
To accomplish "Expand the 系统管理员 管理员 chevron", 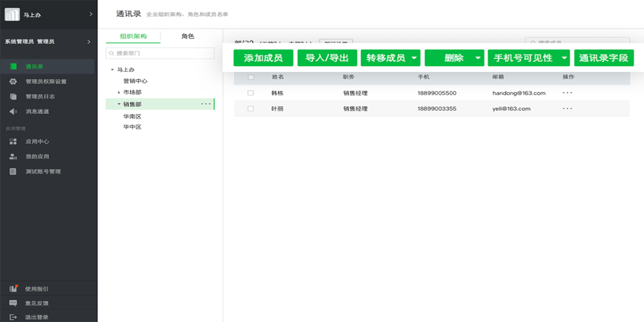I will [89, 42].
